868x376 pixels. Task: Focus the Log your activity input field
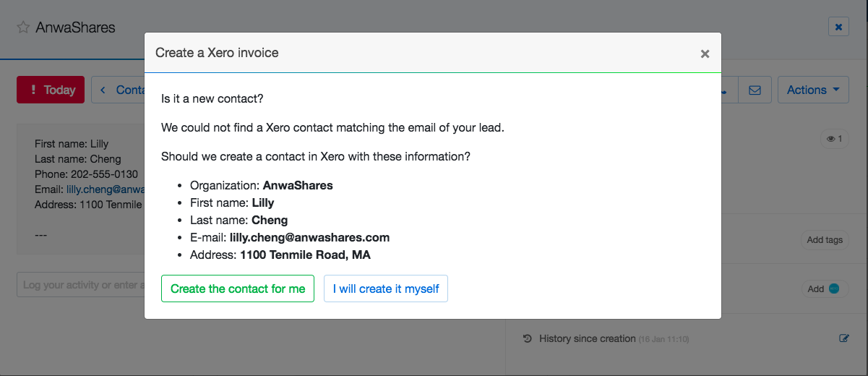pyautogui.click(x=80, y=285)
